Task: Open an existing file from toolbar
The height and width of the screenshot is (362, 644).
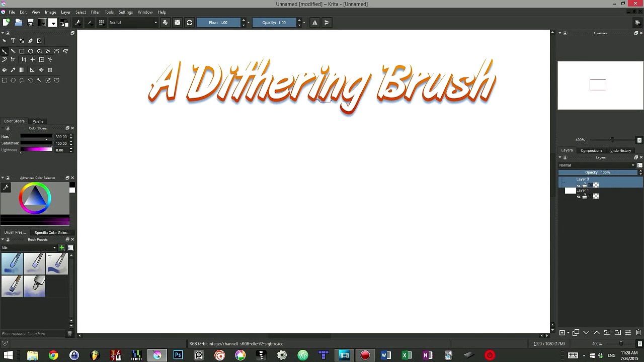Action: click(x=18, y=22)
